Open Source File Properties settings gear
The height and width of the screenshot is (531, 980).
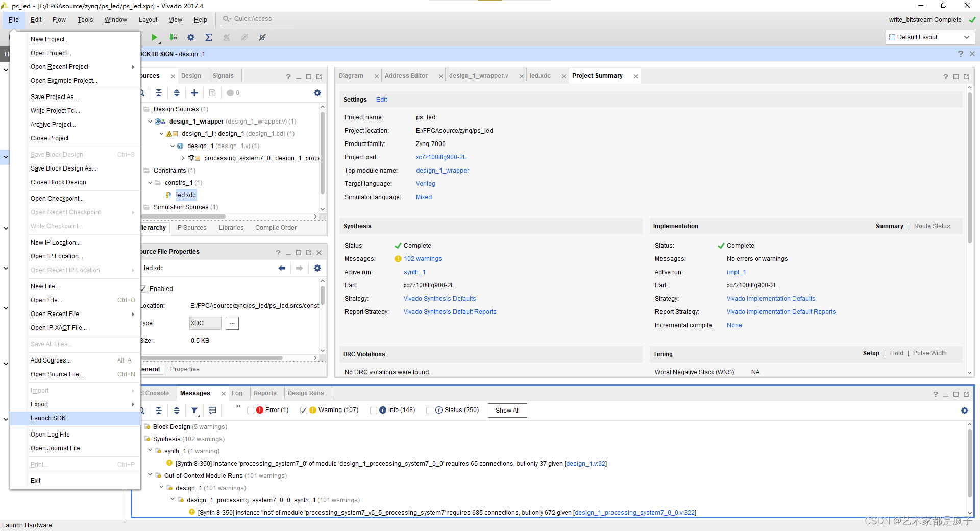(x=317, y=268)
